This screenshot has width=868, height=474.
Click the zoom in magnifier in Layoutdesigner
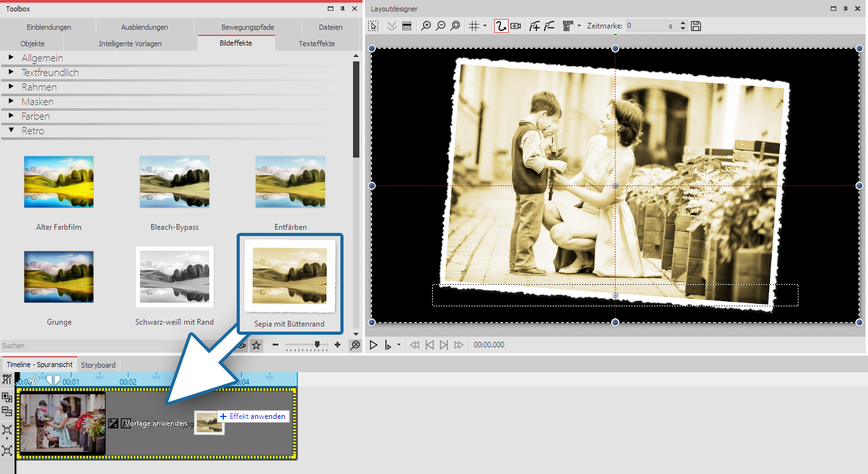pyautogui.click(x=426, y=26)
